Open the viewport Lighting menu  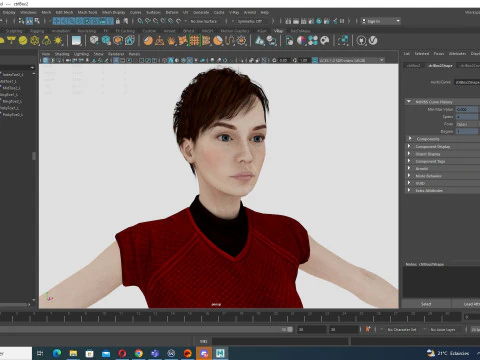click(x=81, y=54)
